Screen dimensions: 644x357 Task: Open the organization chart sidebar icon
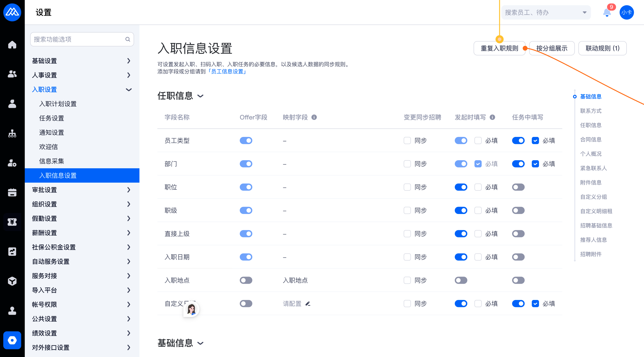coord(12,134)
